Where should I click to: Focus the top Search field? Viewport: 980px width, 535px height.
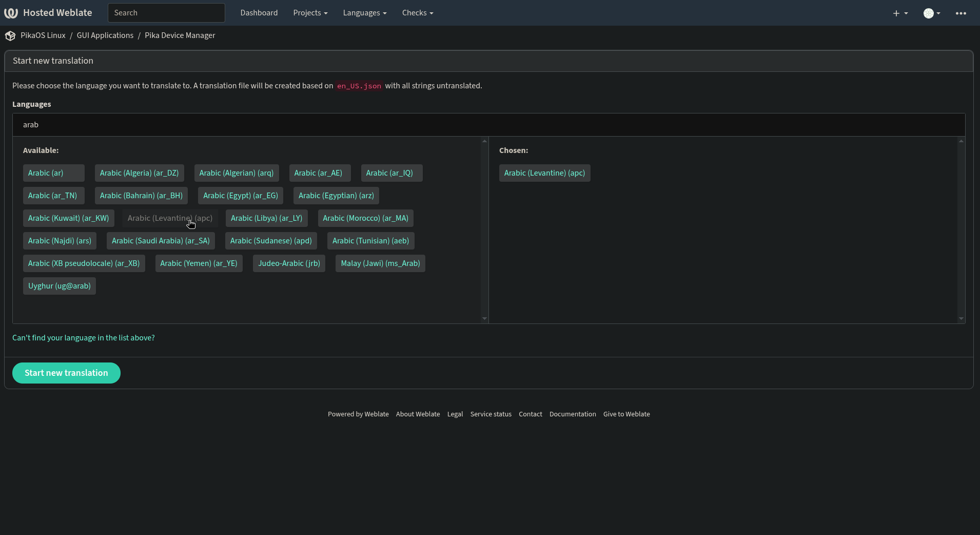pos(166,13)
